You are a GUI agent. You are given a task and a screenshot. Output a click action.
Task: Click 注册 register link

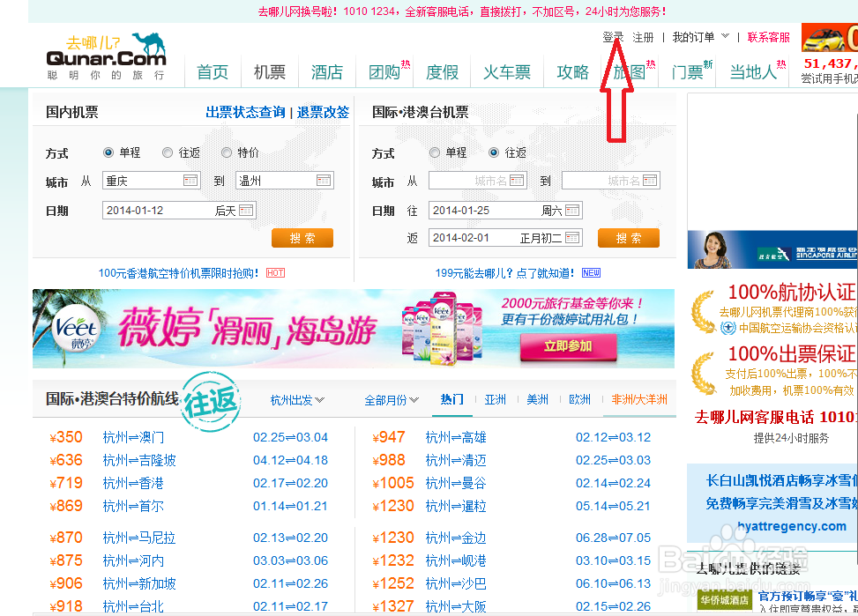[x=643, y=37]
